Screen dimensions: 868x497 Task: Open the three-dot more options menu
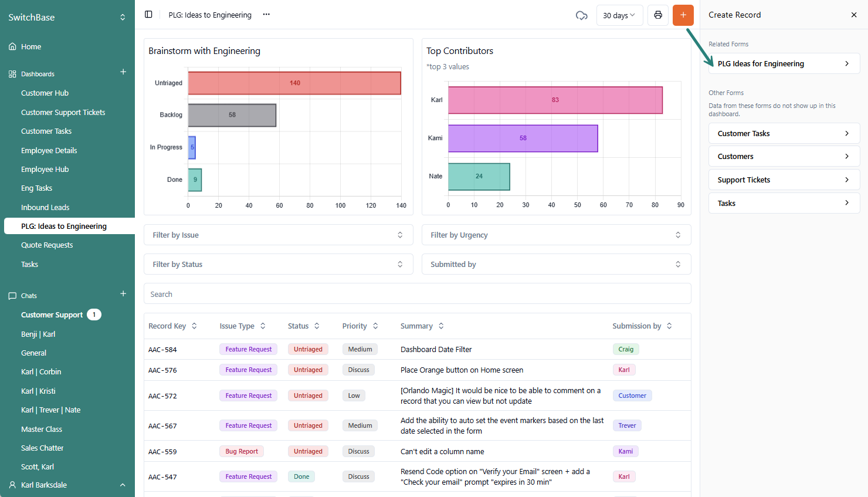click(x=266, y=15)
